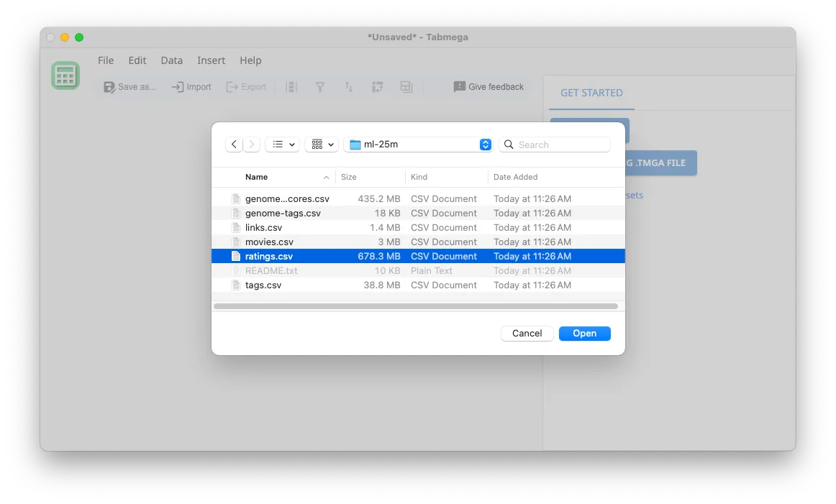Screen dimensions: 836x504
Task: Click the sort data icon
Action: (x=349, y=86)
